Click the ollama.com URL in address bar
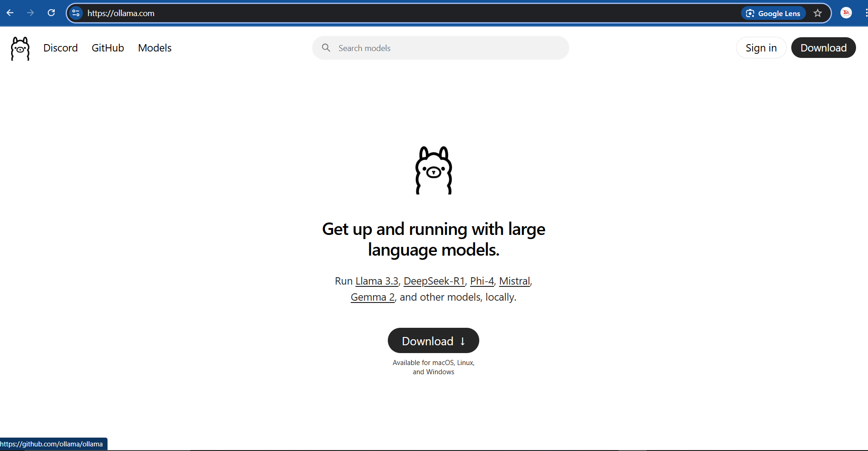This screenshot has height=451, width=868. pos(121,13)
